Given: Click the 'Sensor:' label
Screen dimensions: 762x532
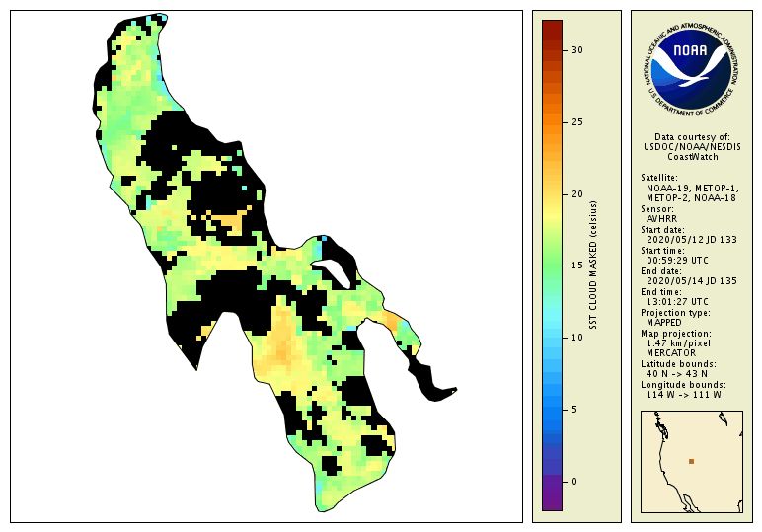Looking at the screenshot, I should point(657,209).
